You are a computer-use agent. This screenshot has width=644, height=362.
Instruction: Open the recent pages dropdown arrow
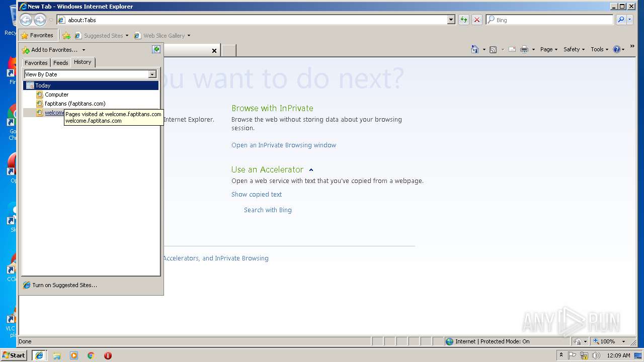coord(51,20)
